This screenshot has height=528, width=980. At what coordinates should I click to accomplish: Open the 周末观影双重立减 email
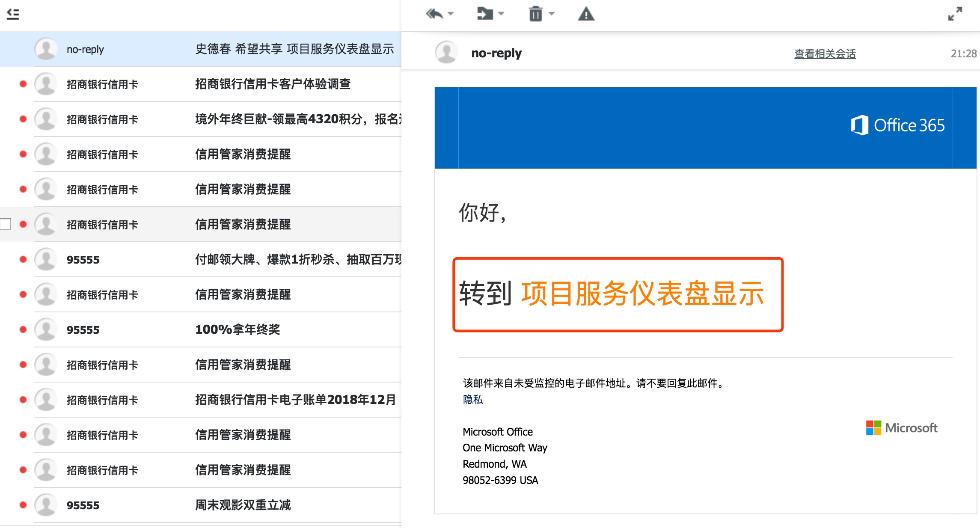click(200, 505)
